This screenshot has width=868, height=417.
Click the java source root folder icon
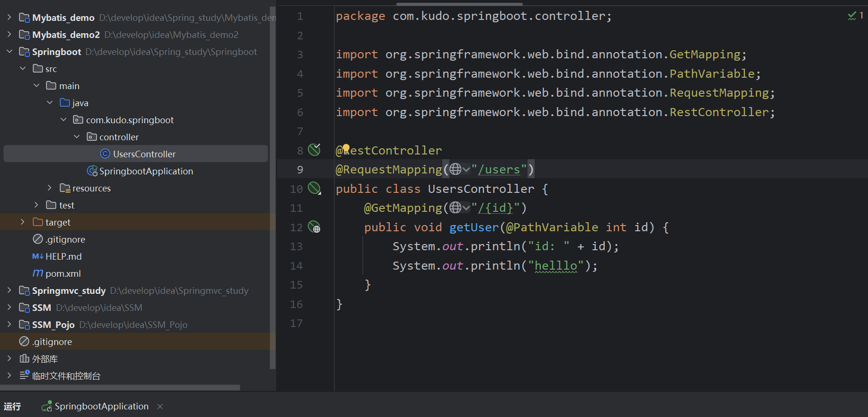click(65, 103)
